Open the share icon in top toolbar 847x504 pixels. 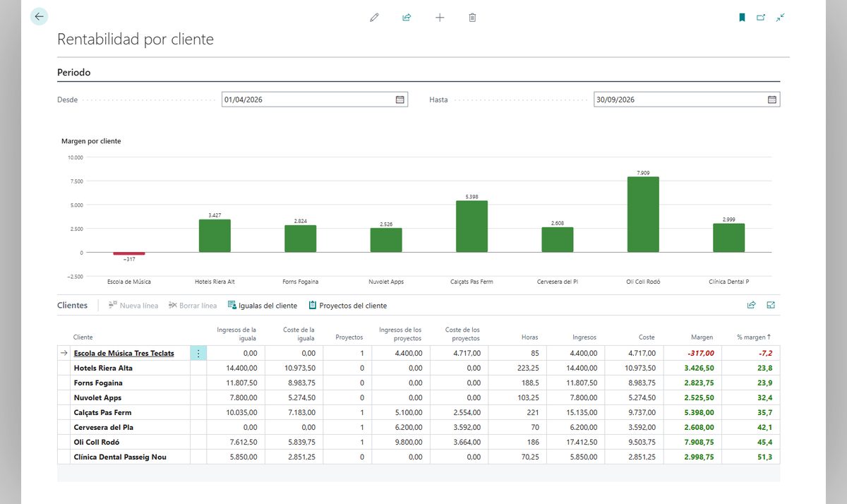(x=407, y=17)
